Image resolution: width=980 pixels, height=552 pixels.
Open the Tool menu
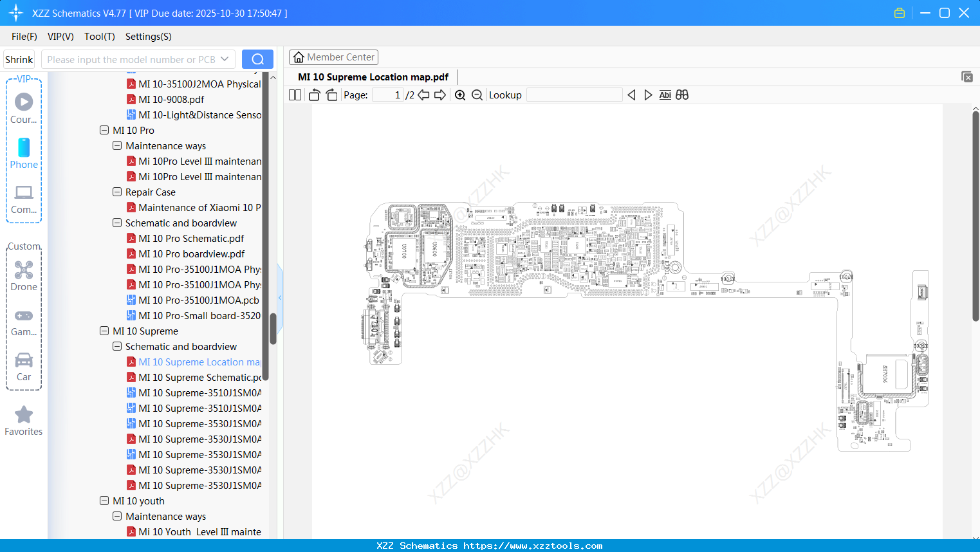point(99,37)
